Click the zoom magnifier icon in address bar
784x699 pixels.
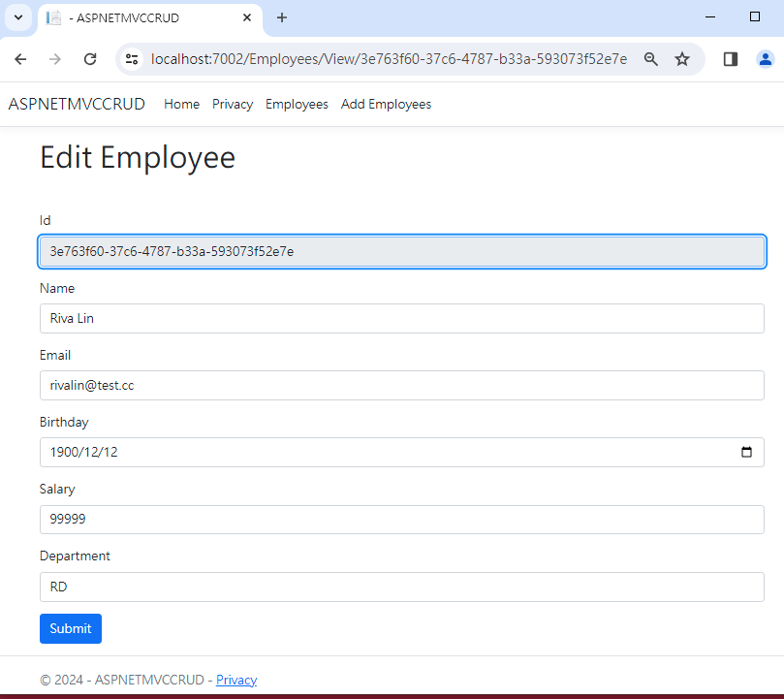[x=651, y=59]
